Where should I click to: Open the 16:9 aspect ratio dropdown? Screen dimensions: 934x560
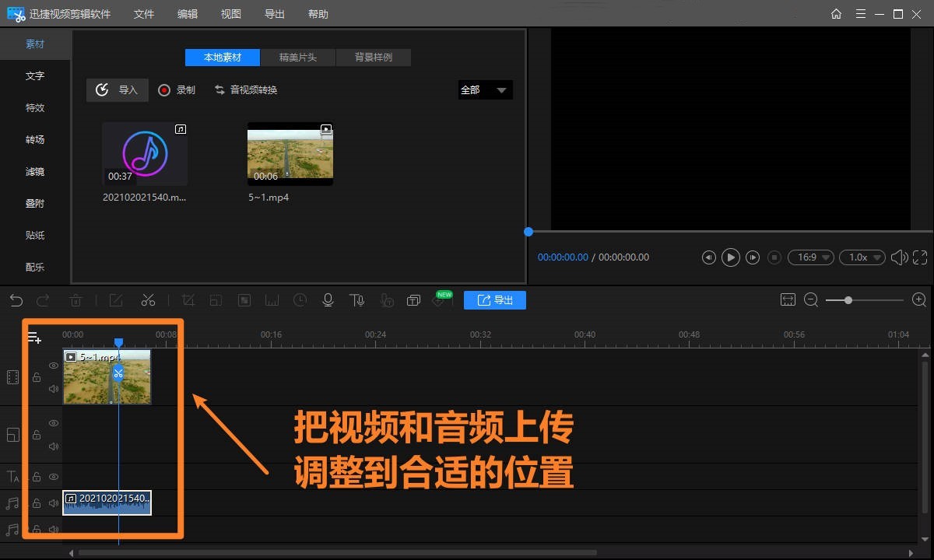811,257
